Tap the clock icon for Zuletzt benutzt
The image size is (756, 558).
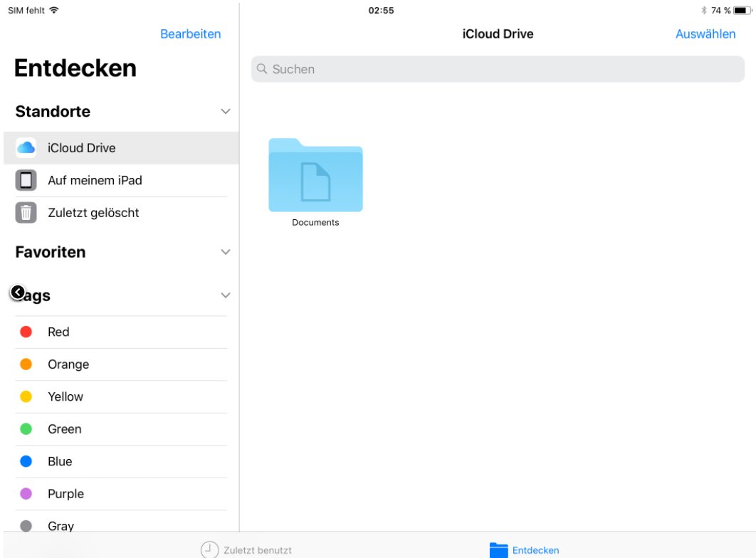[x=209, y=549]
